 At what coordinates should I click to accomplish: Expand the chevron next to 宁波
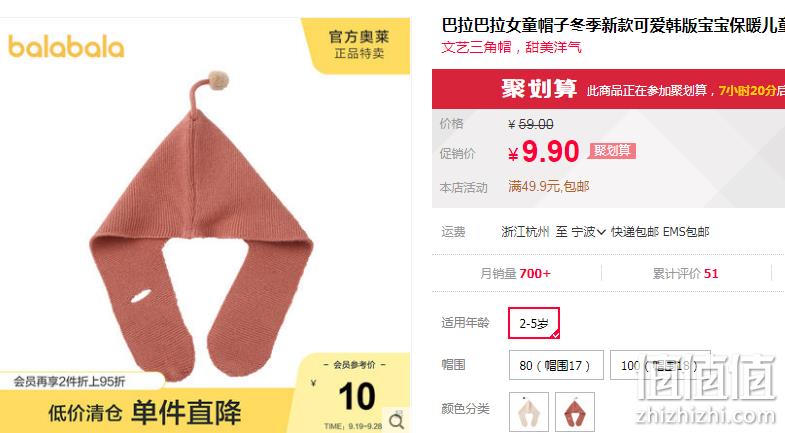(601, 232)
